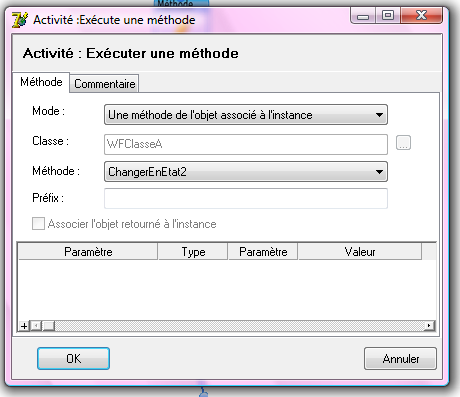Image resolution: width=460 pixels, height=397 pixels.
Task: Toggle Associer l'objet retourné à l'instance checkbox
Action: tap(38, 224)
